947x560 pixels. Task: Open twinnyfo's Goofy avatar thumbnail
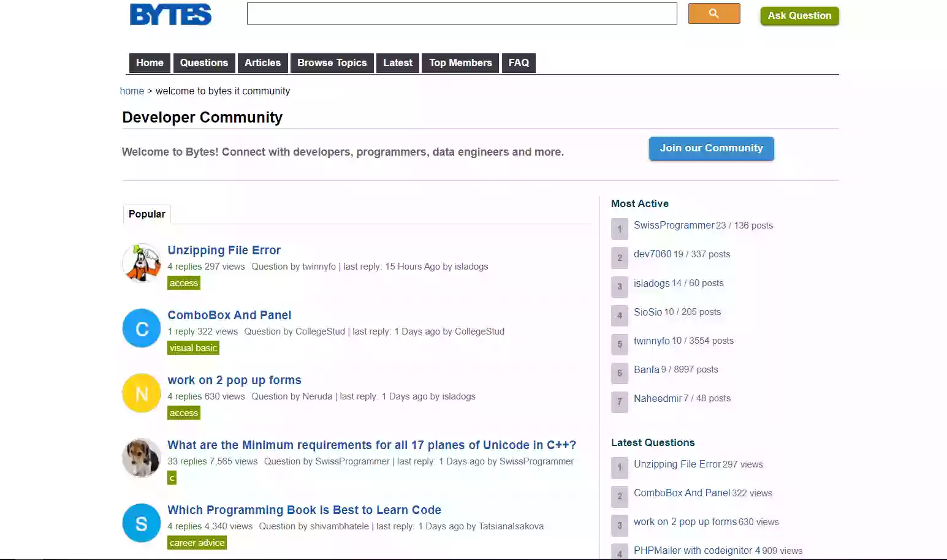tap(142, 263)
